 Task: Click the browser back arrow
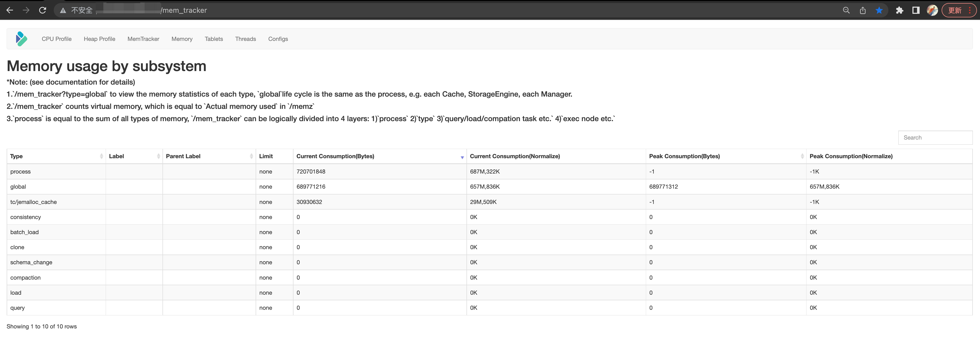point(10,10)
